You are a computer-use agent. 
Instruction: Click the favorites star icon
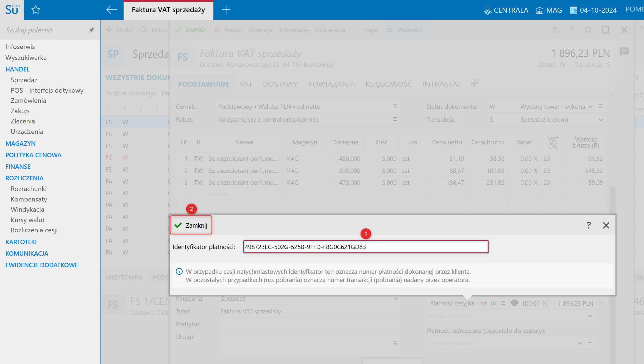36,10
